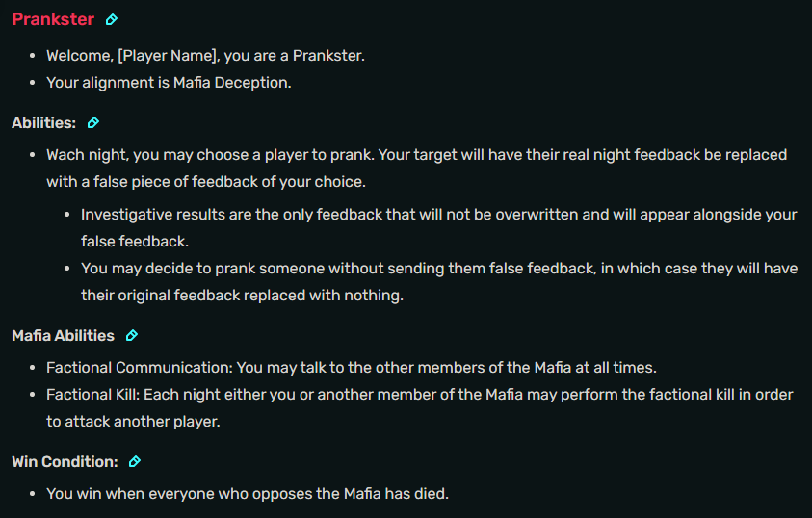Edit the Abilities section via pencil icon

point(93,122)
